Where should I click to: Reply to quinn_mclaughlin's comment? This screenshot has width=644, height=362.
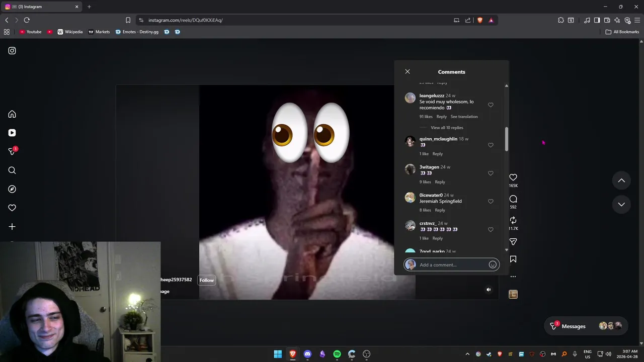437,154
